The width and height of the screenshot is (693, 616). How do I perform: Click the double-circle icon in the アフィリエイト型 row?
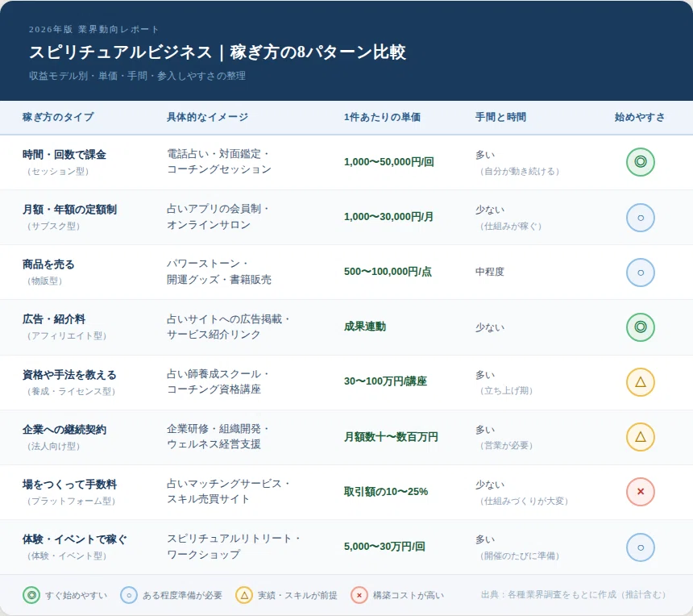tap(640, 327)
